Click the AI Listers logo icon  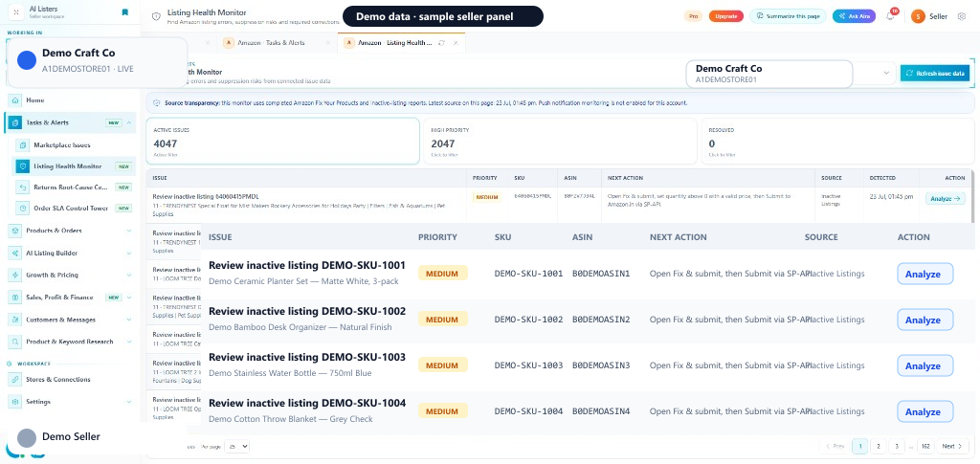(16, 11)
